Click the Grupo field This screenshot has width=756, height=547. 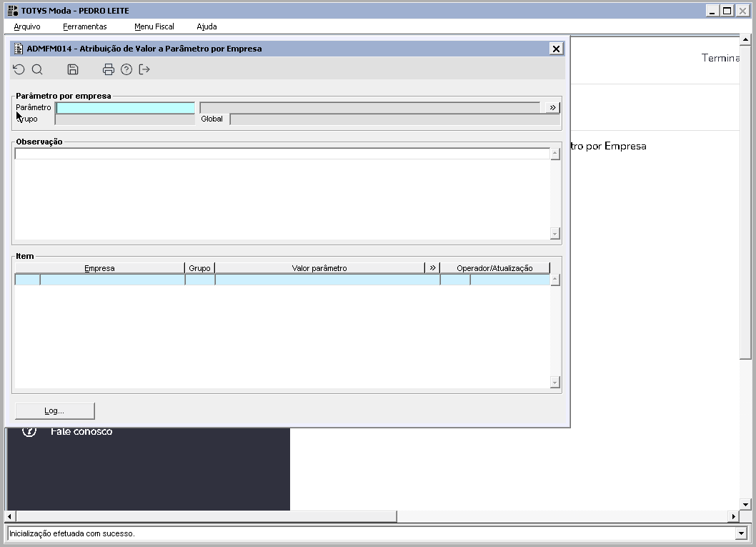(x=125, y=119)
